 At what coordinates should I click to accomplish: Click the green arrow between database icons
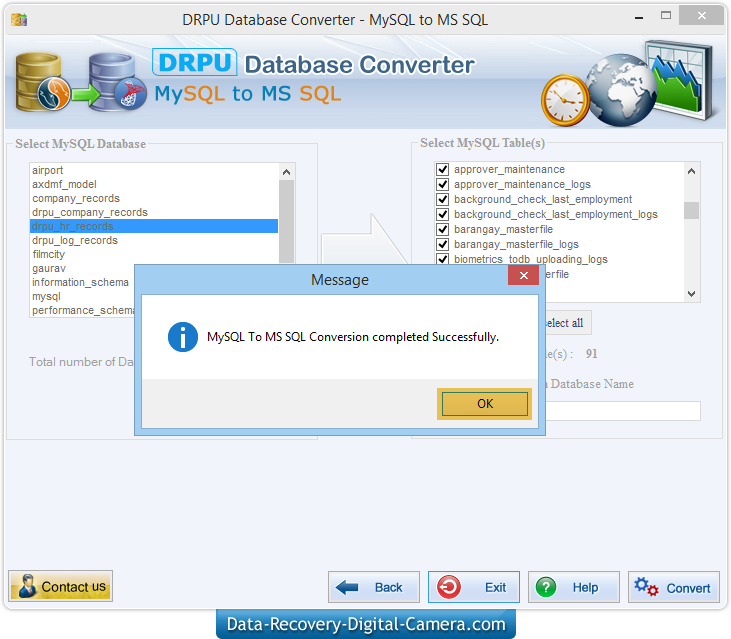(86, 95)
